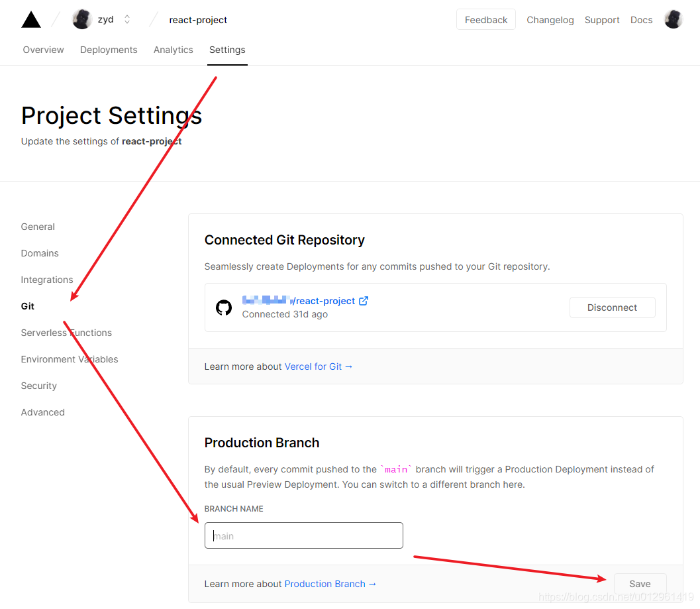Open Serverless Functions settings
This screenshot has height=609, width=700.
point(66,333)
